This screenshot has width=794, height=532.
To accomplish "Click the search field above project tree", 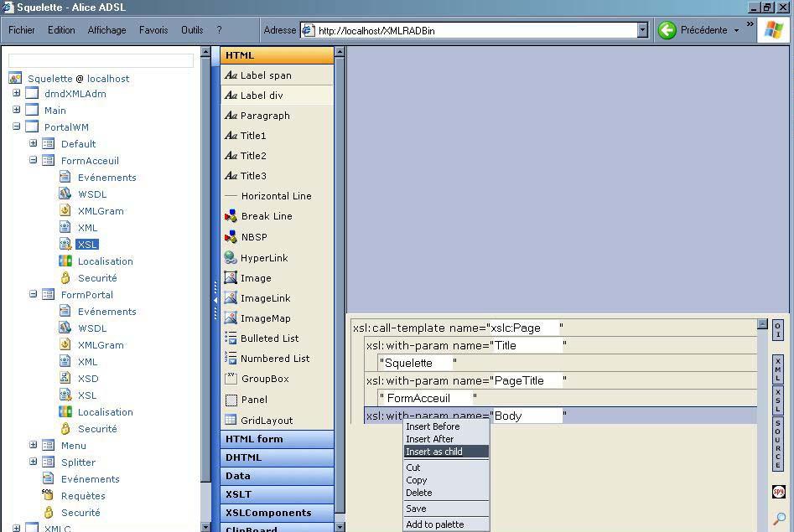I will [101, 61].
